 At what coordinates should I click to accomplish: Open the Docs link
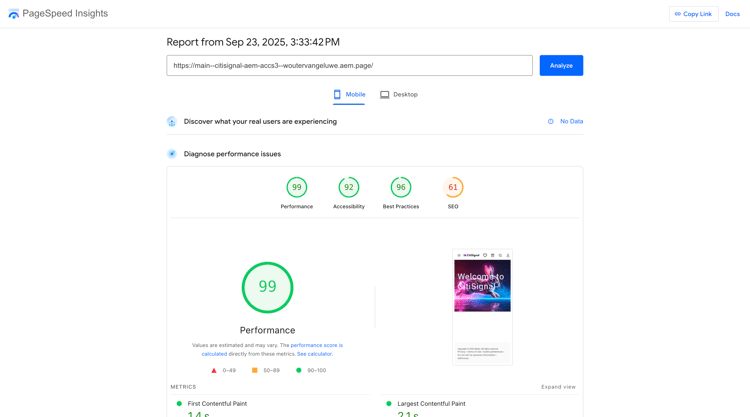[732, 14]
